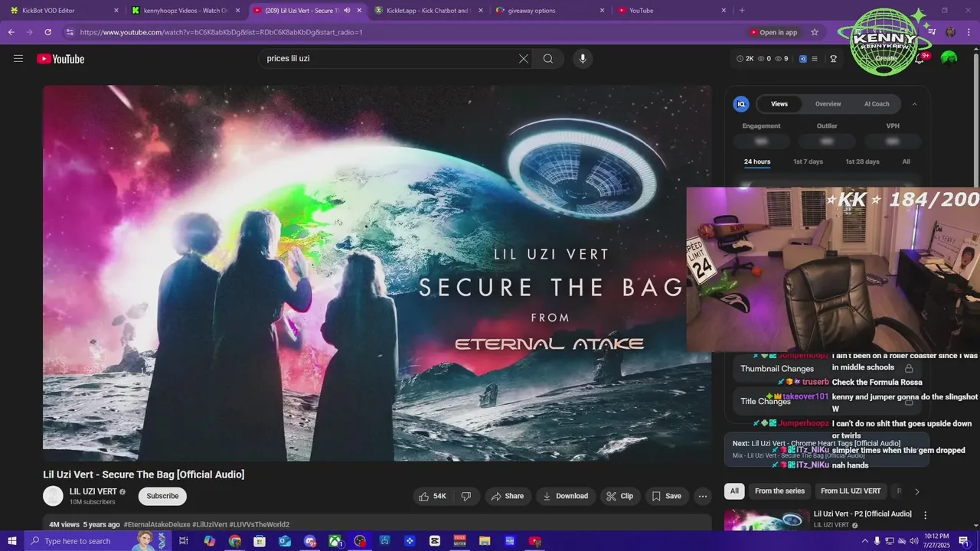The width and height of the screenshot is (980, 551).
Task: Bookmark this page with the star icon
Action: tap(815, 32)
